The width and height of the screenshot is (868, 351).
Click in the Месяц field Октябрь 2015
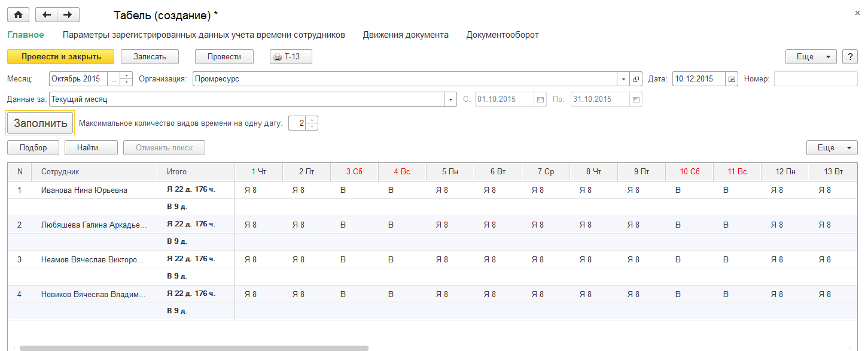[x=78, y=79]
